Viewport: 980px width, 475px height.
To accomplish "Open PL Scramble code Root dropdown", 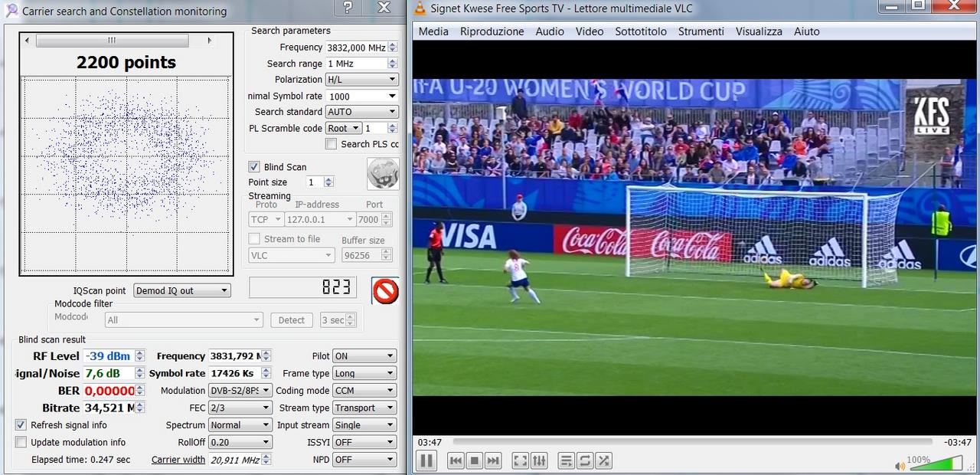I will click(344, 128).
